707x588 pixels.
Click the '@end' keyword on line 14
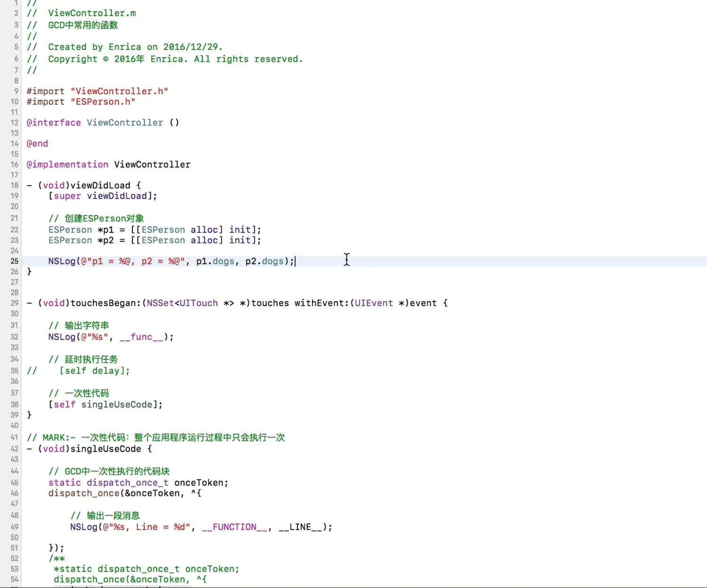(37, 143)
